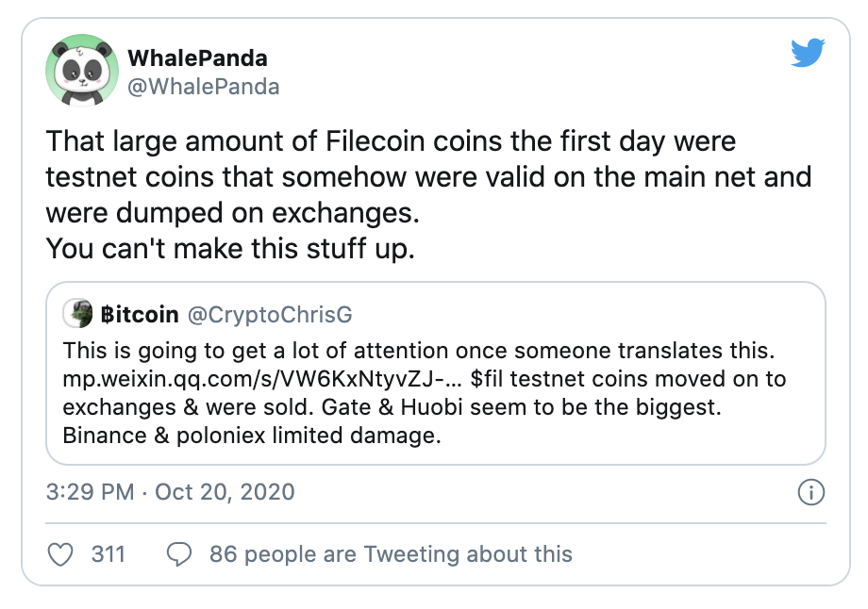The image size is (868, 609).
Task: Click the Bitcoin display name in quoted tweet
Action: (141, 315)
